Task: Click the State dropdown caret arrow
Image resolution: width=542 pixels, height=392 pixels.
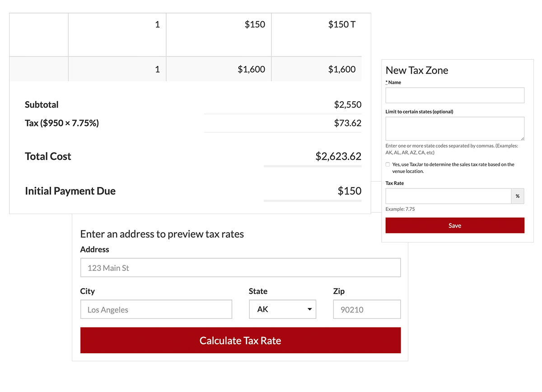Action: click(309, 309)
